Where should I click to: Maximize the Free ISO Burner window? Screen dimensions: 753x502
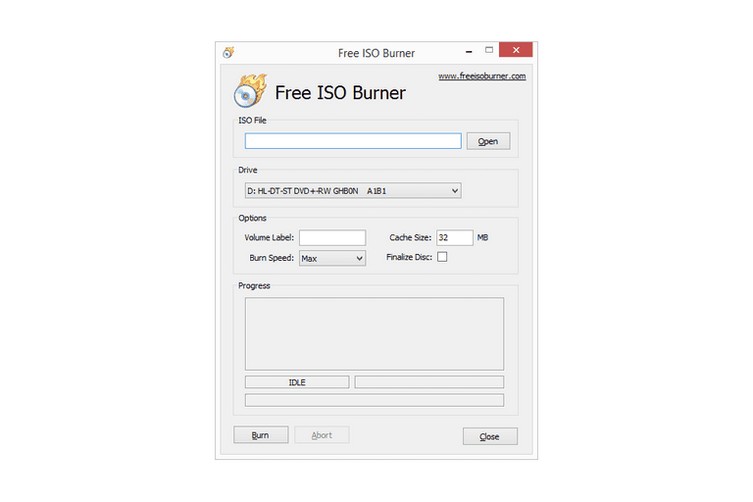(x=489, y=50)
